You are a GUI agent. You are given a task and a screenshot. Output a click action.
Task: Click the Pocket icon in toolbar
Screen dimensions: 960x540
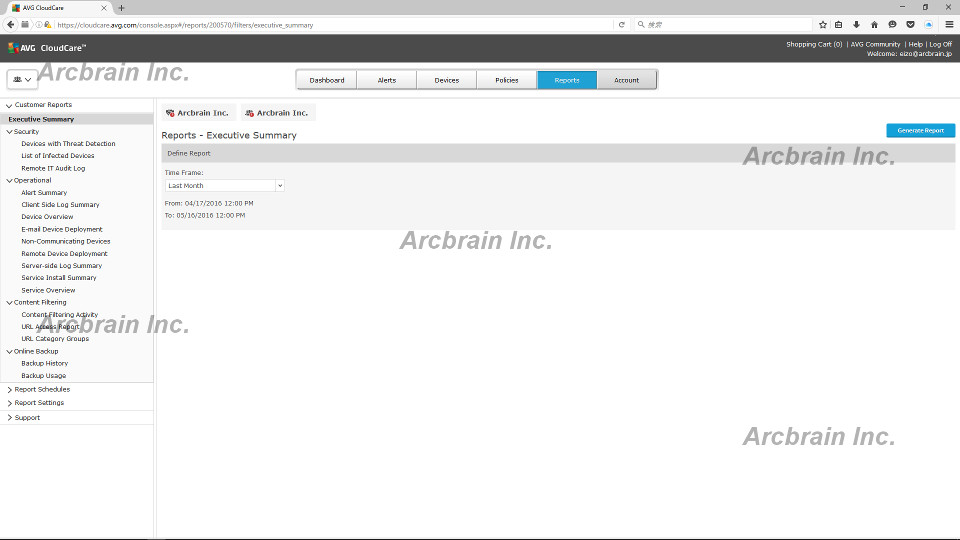coord(910,24)
